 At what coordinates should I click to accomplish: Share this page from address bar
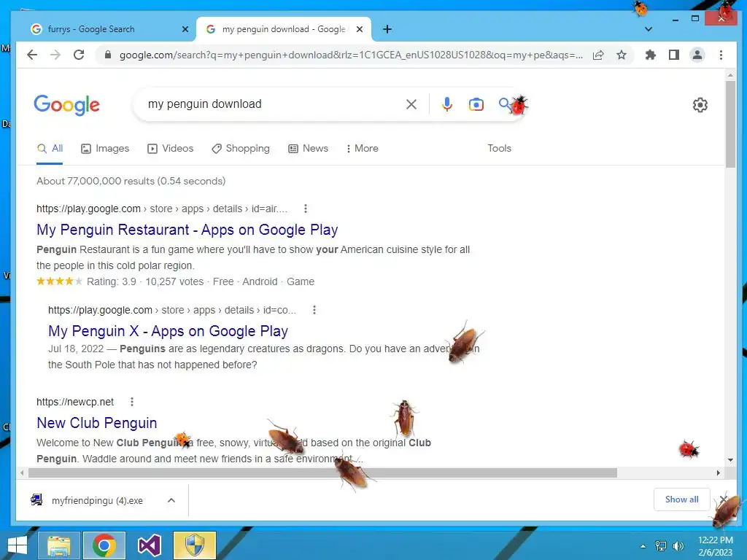598,55
